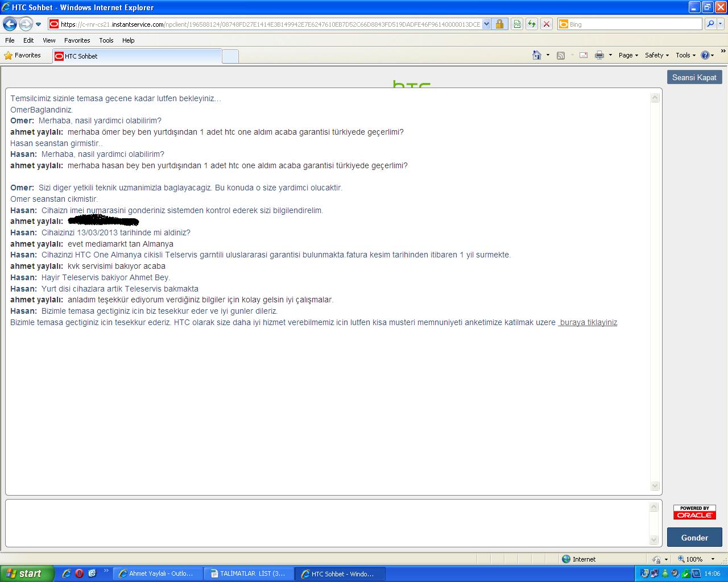Click the message box scrollbar down arrow
Screen dimensions: 728x582
pyautogui.click(x=655, y=540)
